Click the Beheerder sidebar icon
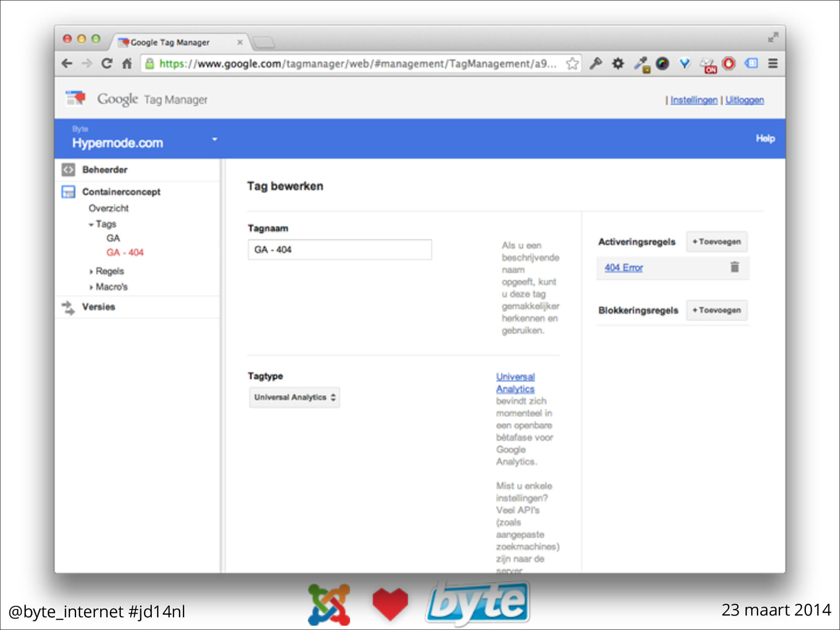The width and height of the screenshot is (840, 630). (x=68, y=170)
